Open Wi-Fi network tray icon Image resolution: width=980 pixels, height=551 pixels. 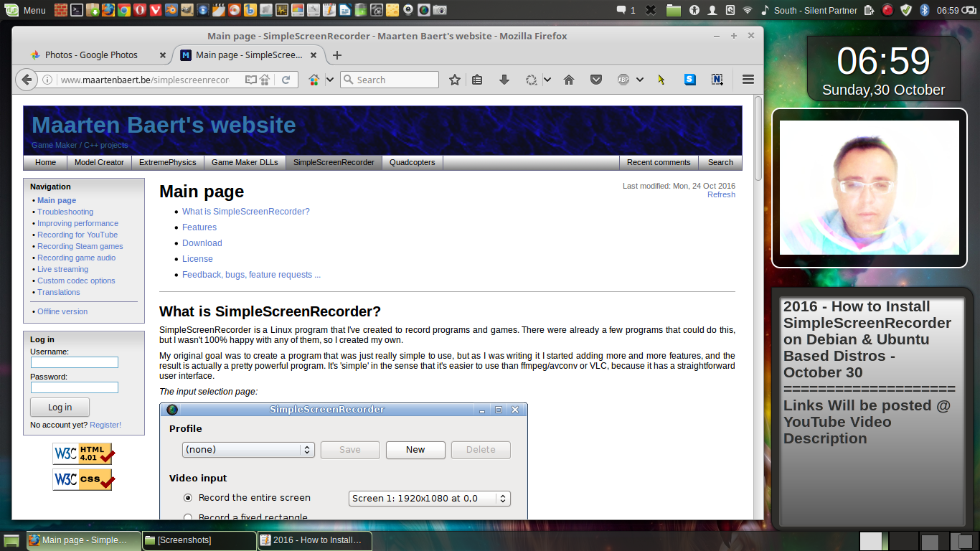[x=748, y=10]
